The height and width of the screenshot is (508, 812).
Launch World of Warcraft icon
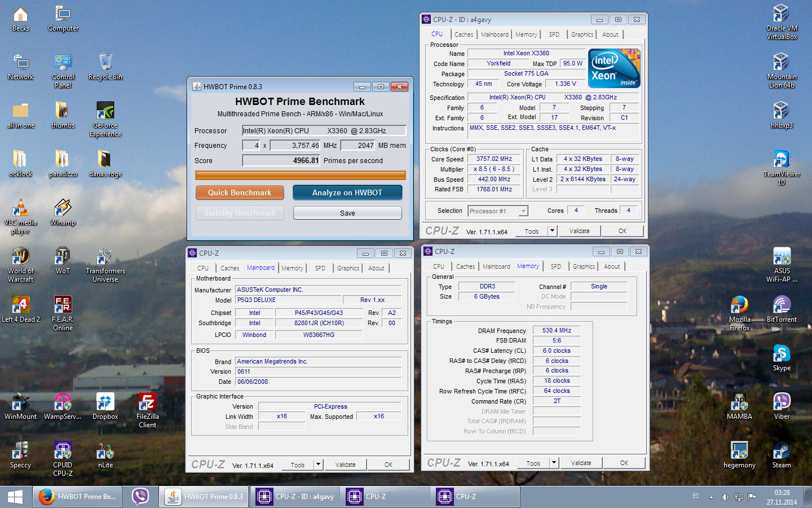tap(21, 265)
